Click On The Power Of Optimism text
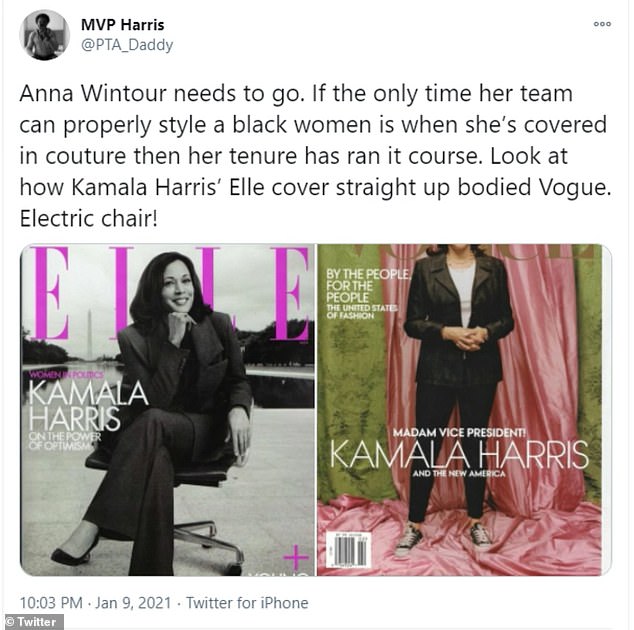 [x=65, y=441]
